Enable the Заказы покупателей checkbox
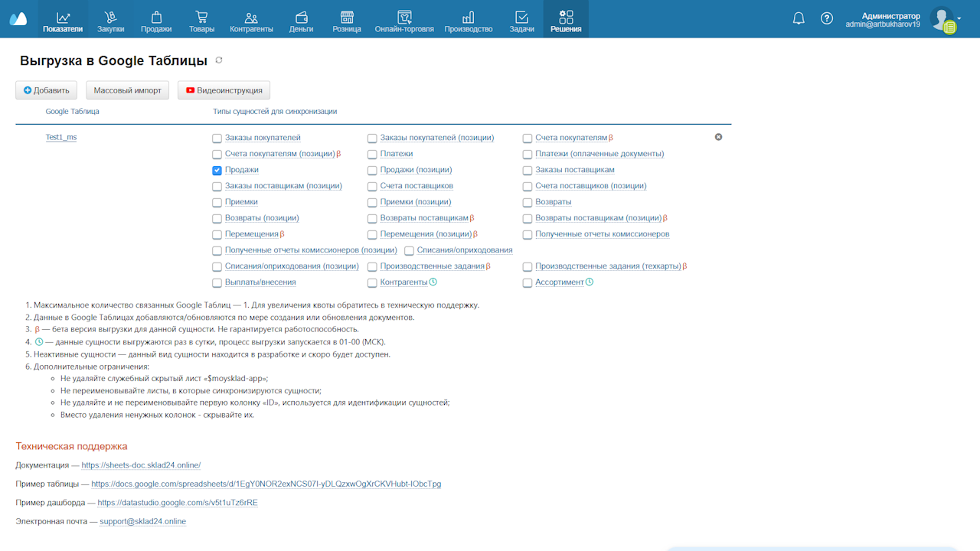Image resolution: width=980 pixels, height=551 pixels. point(217,139)
